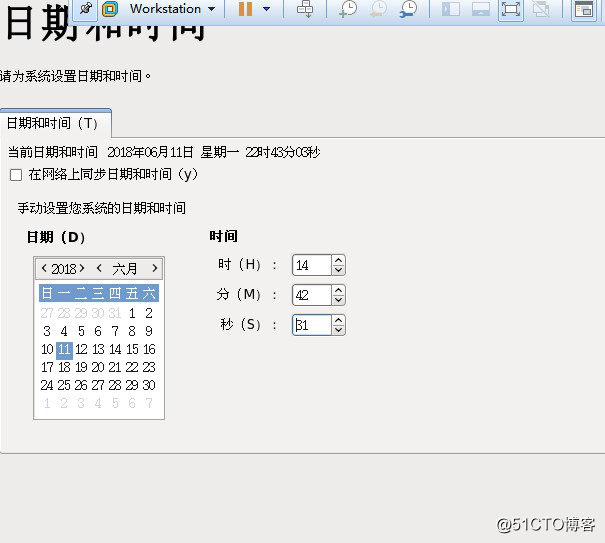Click the hour input field showing 14

pyautogui.click(x=312, y=265)
